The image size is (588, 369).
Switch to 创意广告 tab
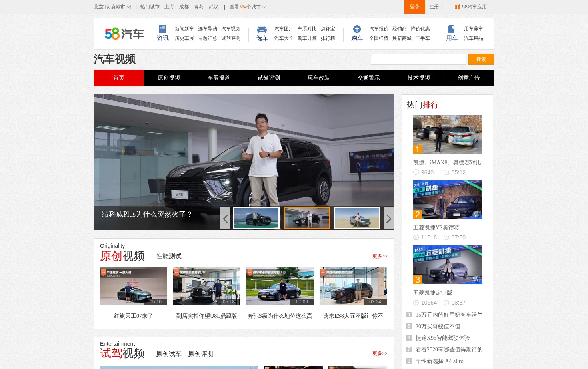click(x=469, y=78)
